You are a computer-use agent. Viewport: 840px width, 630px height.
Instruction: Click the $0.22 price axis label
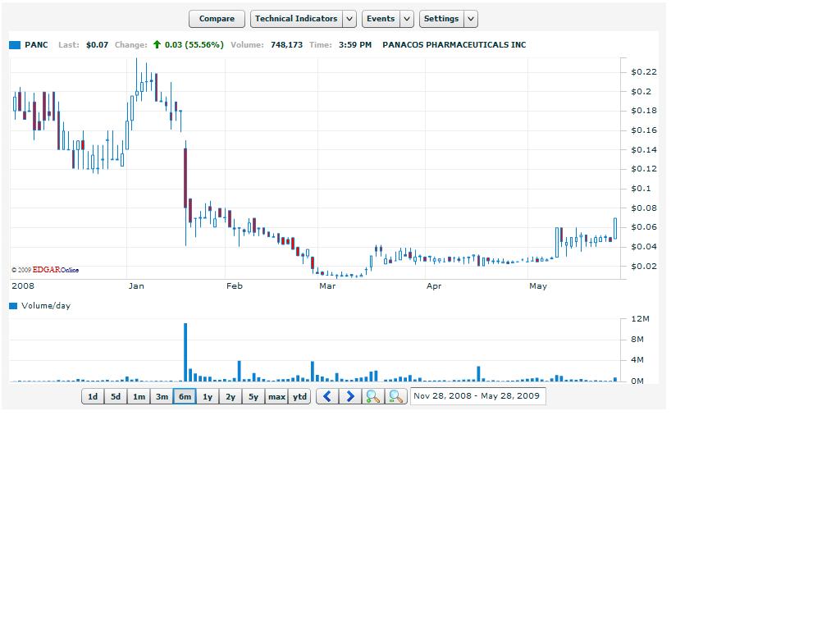click(643, 72)
